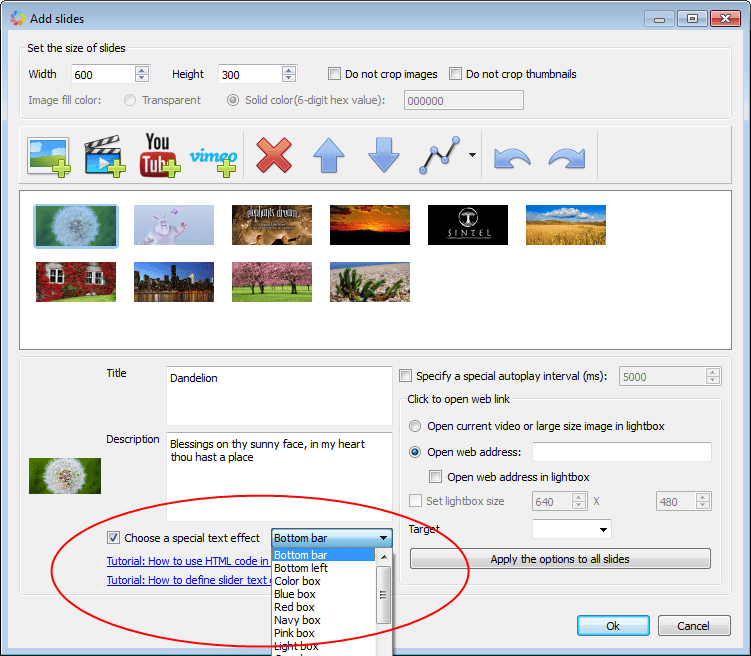This screenshot has width=751, height=656.
Task: Click the Add image icon
Action: click(48, 157)
